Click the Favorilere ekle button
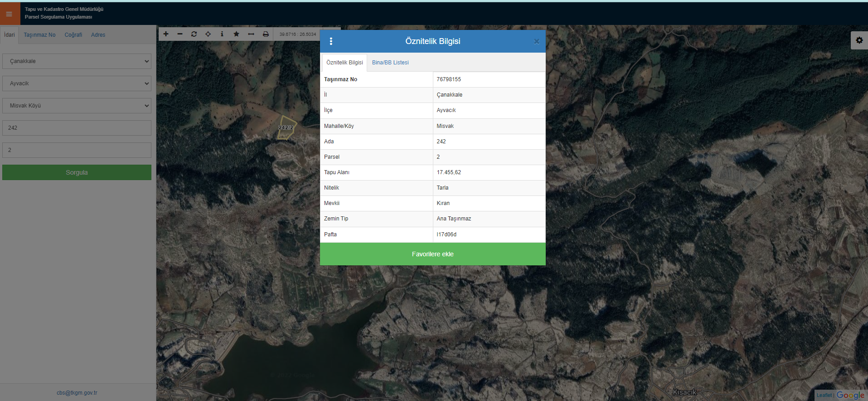 [432, 254]
